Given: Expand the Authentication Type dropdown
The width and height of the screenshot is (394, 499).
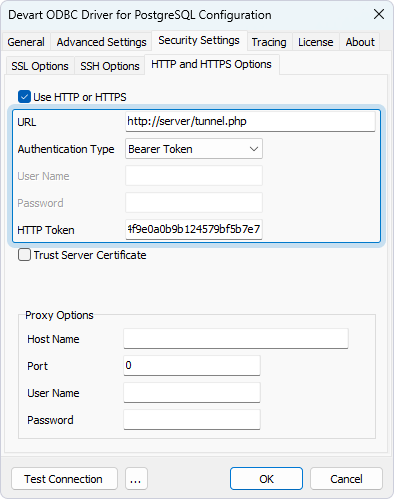Looking at the screenshot, I should click(x=194, y=149).
